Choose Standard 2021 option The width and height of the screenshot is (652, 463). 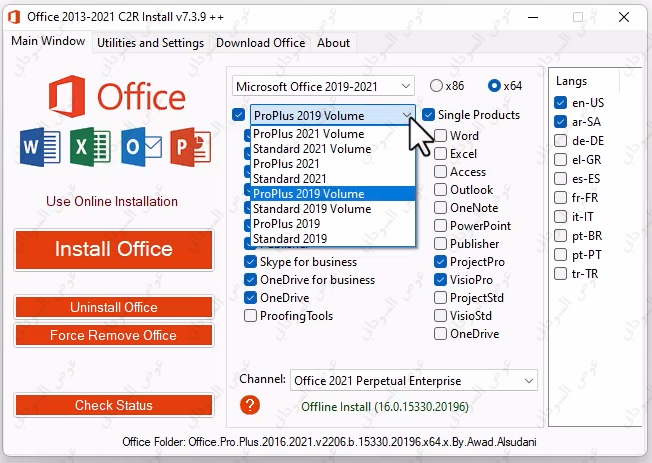[x=333, y=179]
